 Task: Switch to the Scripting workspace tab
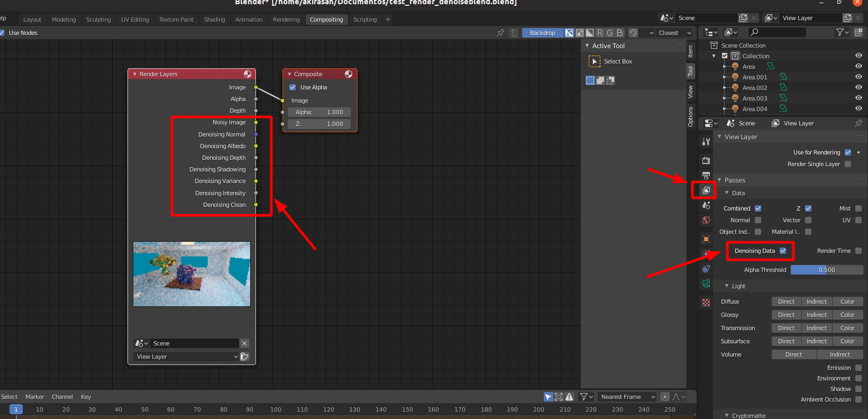[x=365, y=20]
